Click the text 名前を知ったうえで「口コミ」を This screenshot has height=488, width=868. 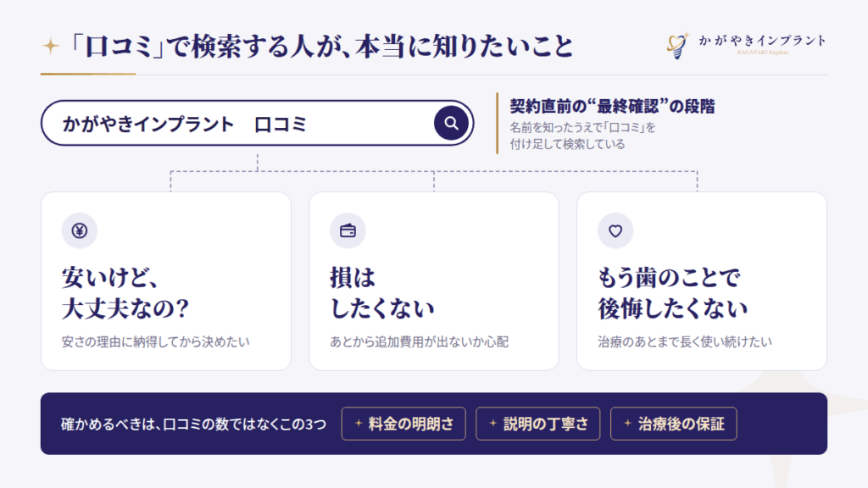[x=582, y=128]
